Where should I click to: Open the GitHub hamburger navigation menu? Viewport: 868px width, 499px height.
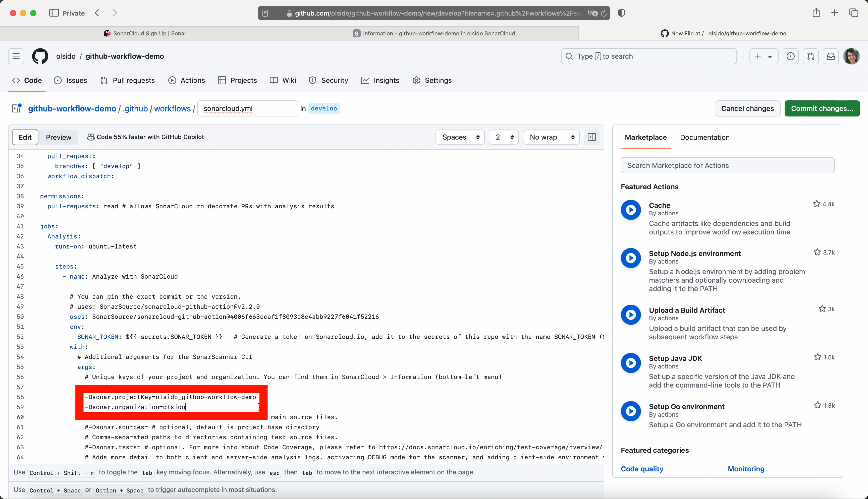pyautogui.click(x=16, y=56)
